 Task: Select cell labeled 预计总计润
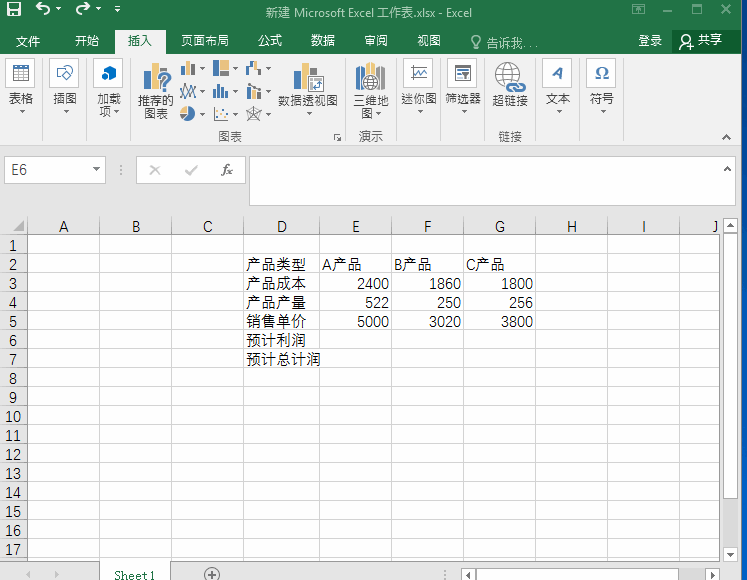pyautogui.click(x=282, y=359)
